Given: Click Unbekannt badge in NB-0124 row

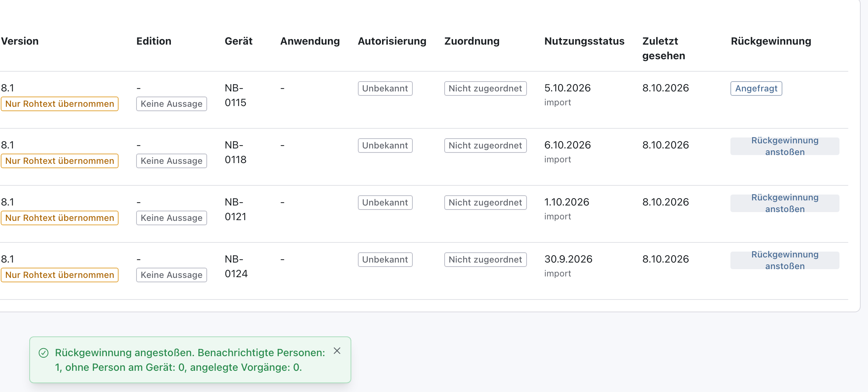Looking at the screenshot, I should [x=385, y=260].
